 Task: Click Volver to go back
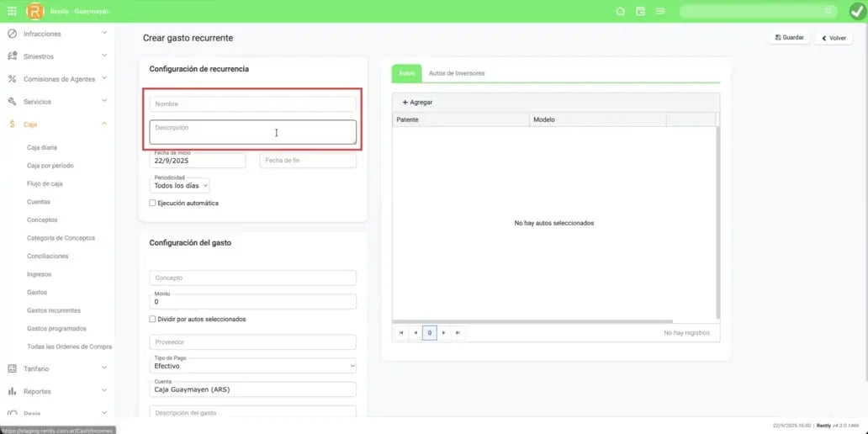tap(833, 38)
